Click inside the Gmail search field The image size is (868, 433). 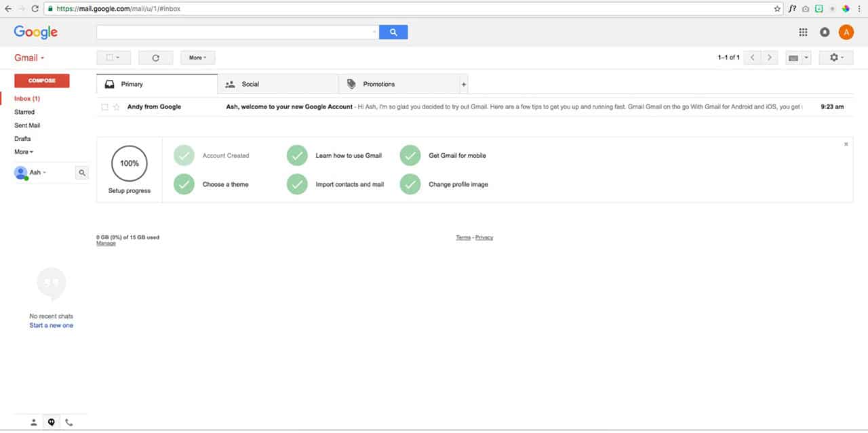(234, 32)
